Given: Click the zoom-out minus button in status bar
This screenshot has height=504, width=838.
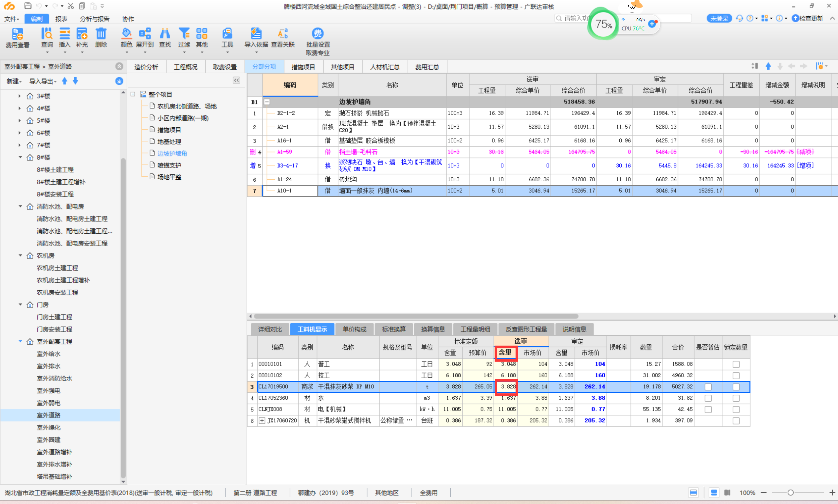Looking at the screenshot, I should [764, 493].
